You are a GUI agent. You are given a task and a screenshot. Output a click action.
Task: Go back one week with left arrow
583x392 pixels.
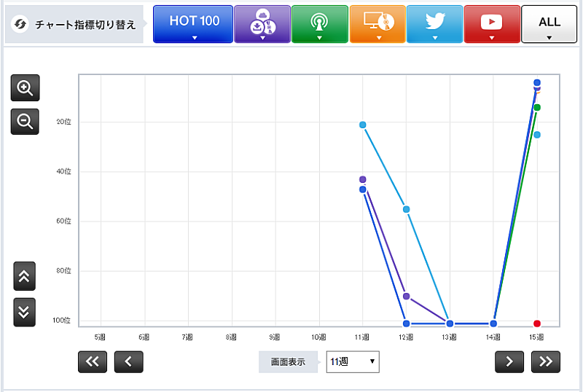click(129, 361)
